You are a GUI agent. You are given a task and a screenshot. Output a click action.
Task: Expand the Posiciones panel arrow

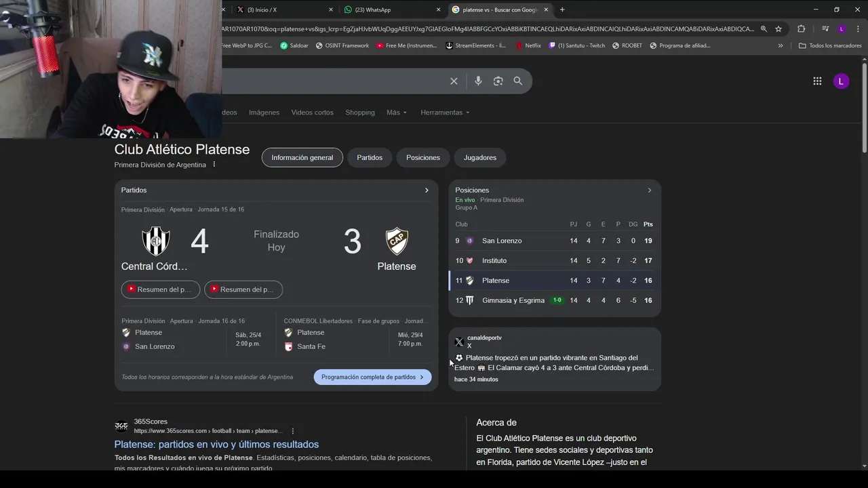(x=649, y=190)
